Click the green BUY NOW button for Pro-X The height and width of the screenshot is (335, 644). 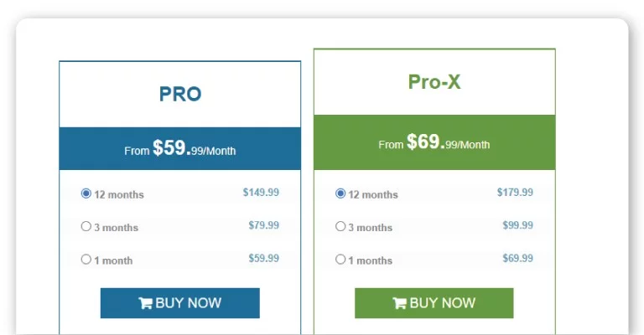tap(434, 303)
